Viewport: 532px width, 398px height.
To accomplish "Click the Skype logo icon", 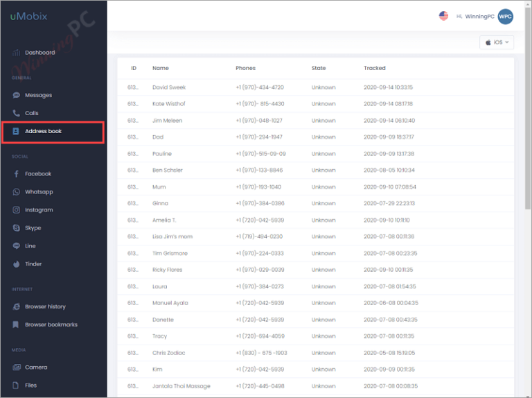I will (17, 228).
